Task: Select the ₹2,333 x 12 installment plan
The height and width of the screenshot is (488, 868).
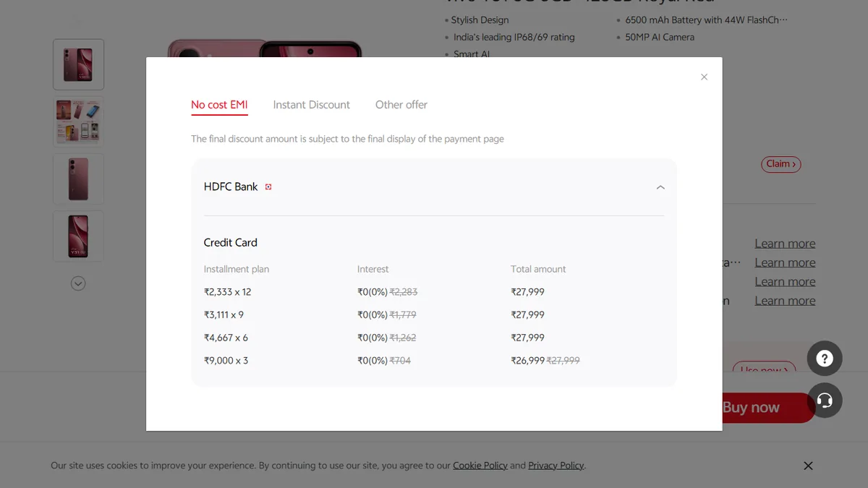Action: [227, 292]
